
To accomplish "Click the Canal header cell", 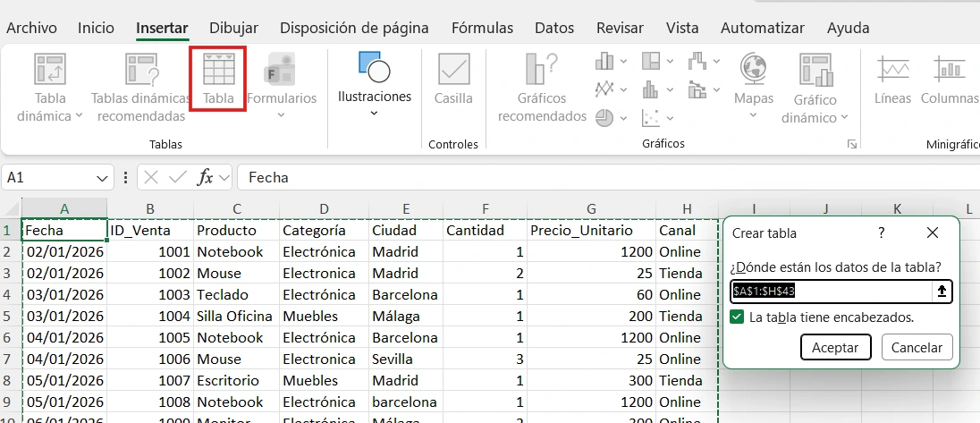I will click(686, 231).
